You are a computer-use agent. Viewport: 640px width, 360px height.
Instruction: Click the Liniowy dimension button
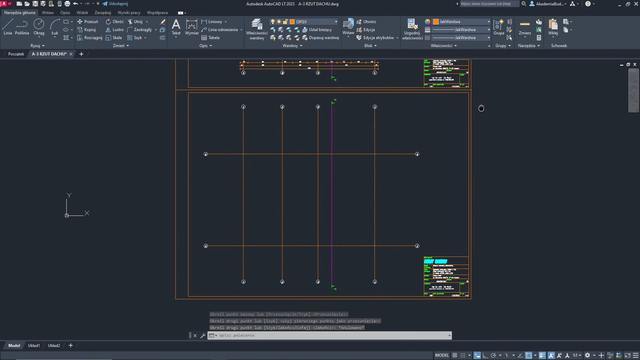[212, 22]
